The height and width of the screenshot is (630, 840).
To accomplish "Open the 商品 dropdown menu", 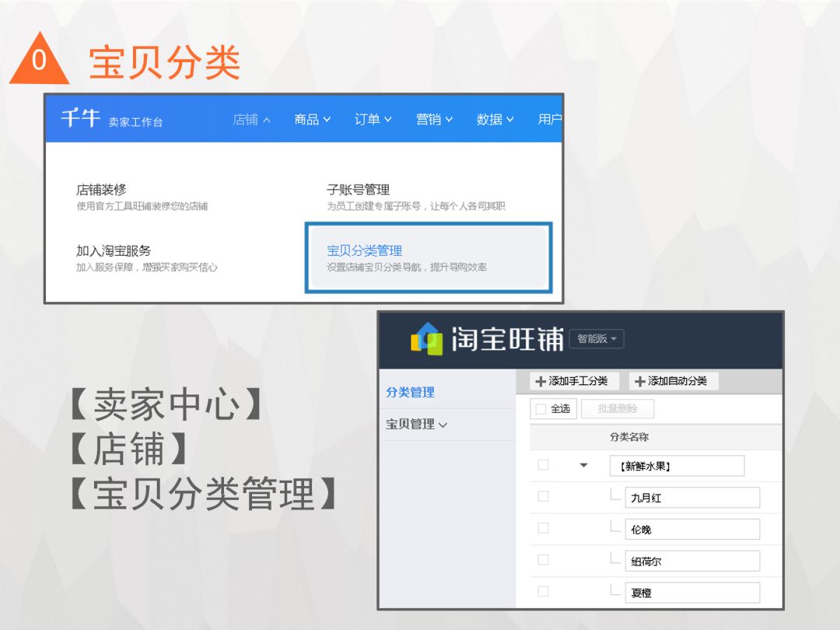I will tap(313, 119).
